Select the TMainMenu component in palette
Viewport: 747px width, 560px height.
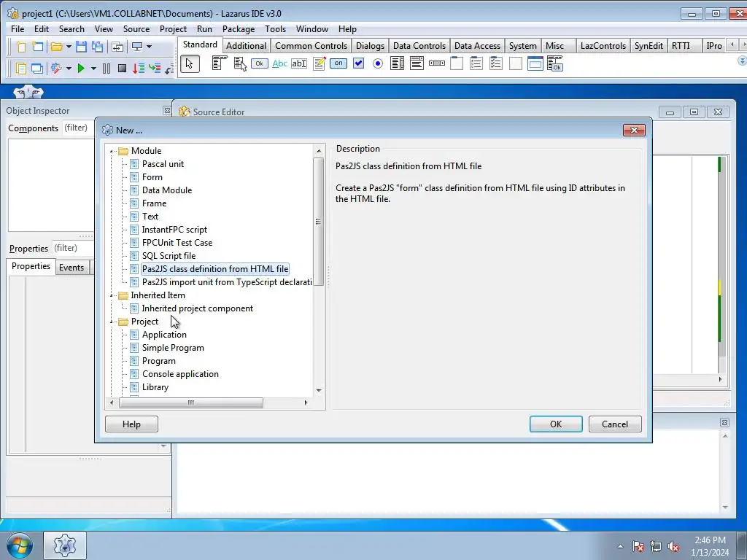pos(219,63)
